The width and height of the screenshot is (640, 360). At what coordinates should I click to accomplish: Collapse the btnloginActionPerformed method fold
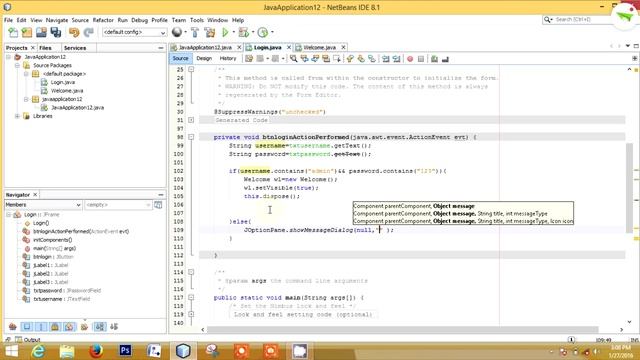click(191, 137)
